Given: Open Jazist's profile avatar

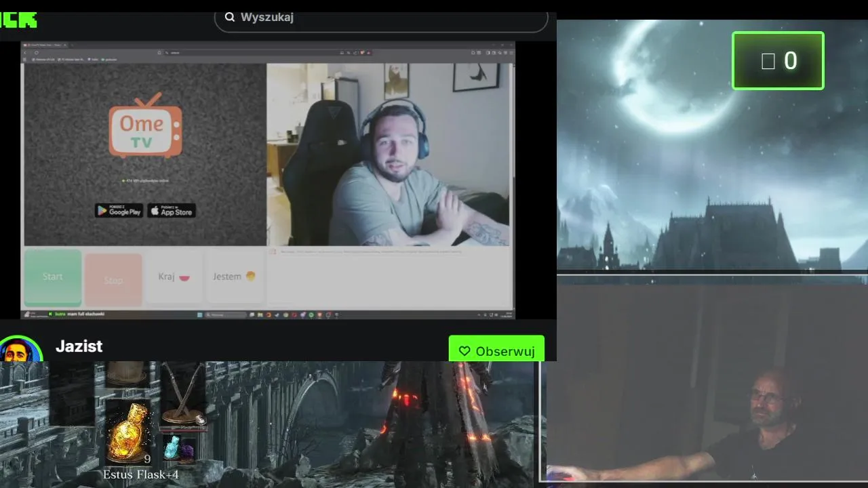Looking at the screenshot, I should [x=20, y=349].
